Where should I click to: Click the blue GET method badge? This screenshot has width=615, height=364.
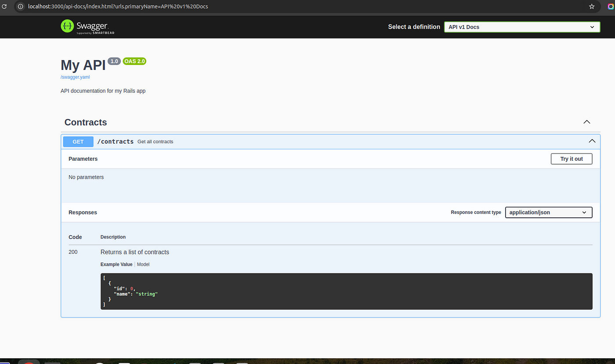click(x=78, y=141)
